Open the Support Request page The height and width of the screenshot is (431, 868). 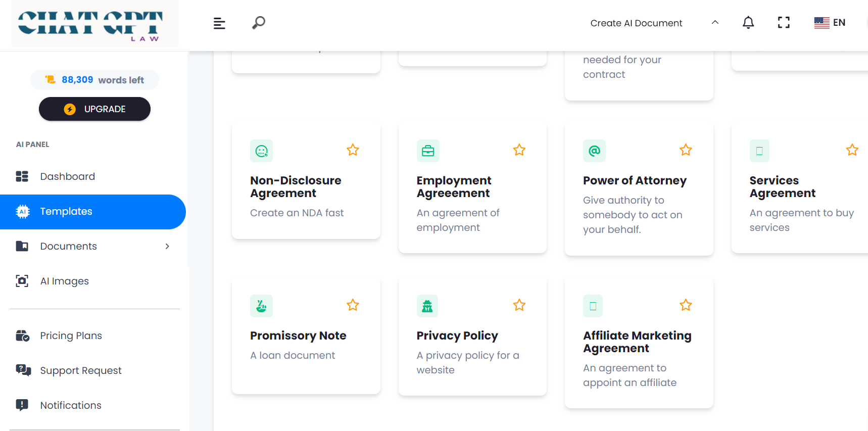(81, 370)
